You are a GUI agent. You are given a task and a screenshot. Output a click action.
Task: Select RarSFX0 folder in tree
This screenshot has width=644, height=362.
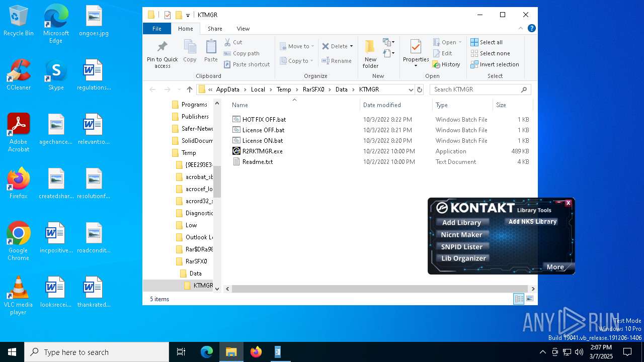pyautogui.click(x=196, y=261)
